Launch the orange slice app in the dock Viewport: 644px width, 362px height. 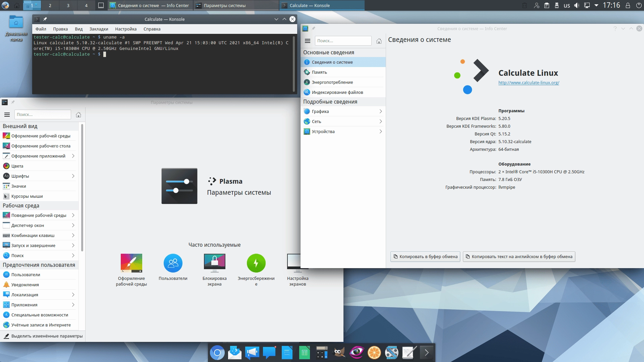374,353
